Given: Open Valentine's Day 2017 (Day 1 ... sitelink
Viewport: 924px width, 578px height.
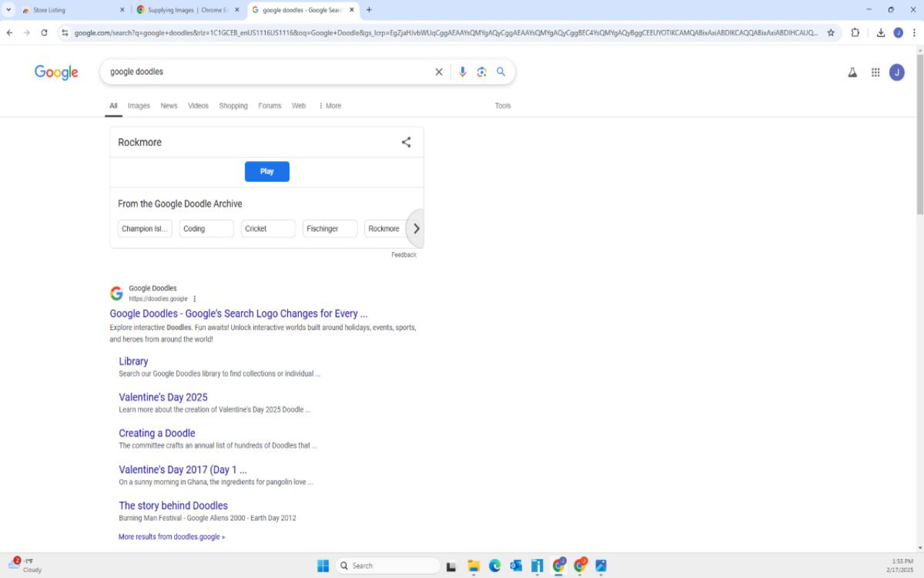Looking at the screenshot, I should point(183,470).
